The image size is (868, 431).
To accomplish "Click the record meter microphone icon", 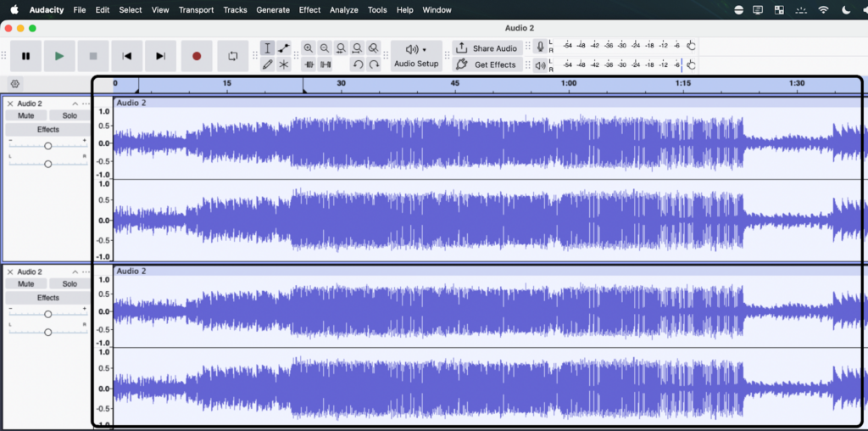I will pyautogui.click(x=540, y=47).
